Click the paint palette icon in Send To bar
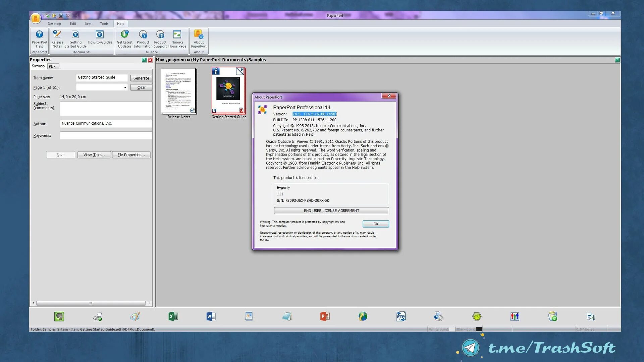Viewport: 644px width, 362px height. point(135,316)
